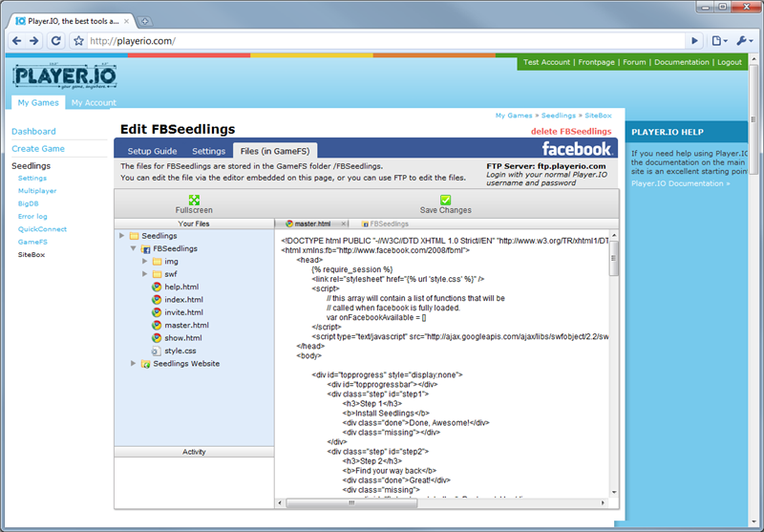Reload the page with refresh icon
764x532 pixels.
[56, 41]
